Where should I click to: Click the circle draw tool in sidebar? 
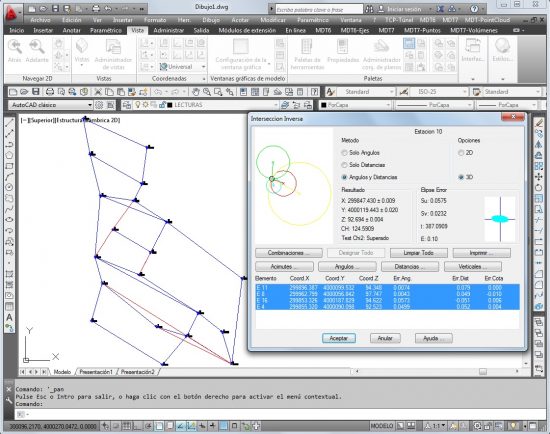[9, 187]
